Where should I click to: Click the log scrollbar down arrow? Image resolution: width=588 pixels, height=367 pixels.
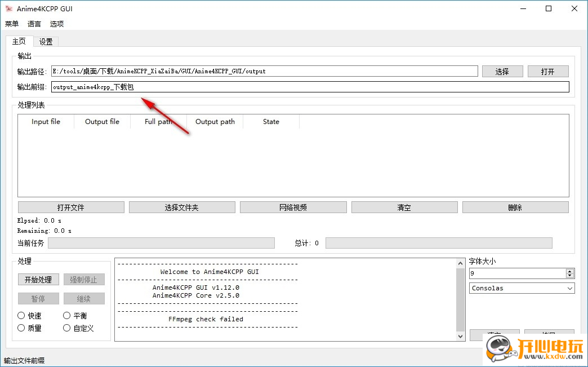coord(461,336)
